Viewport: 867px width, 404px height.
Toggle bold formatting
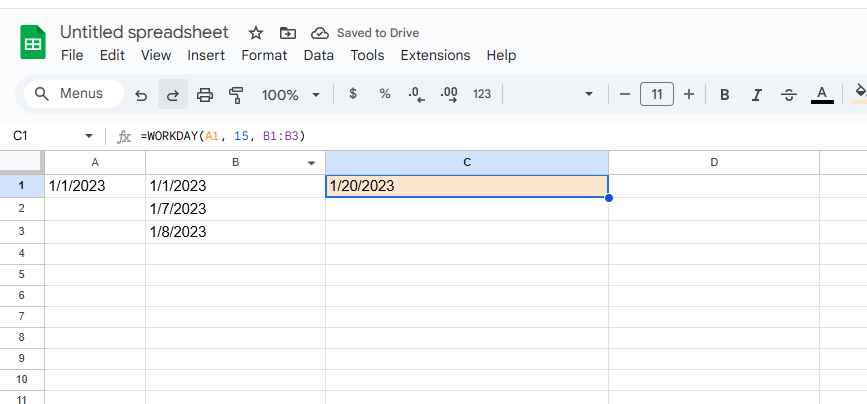point(725,95)
